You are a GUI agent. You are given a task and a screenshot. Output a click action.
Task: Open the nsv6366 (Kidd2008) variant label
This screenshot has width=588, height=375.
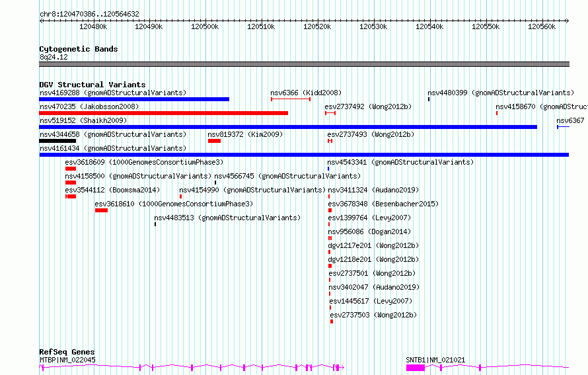(x=306, y=93)
